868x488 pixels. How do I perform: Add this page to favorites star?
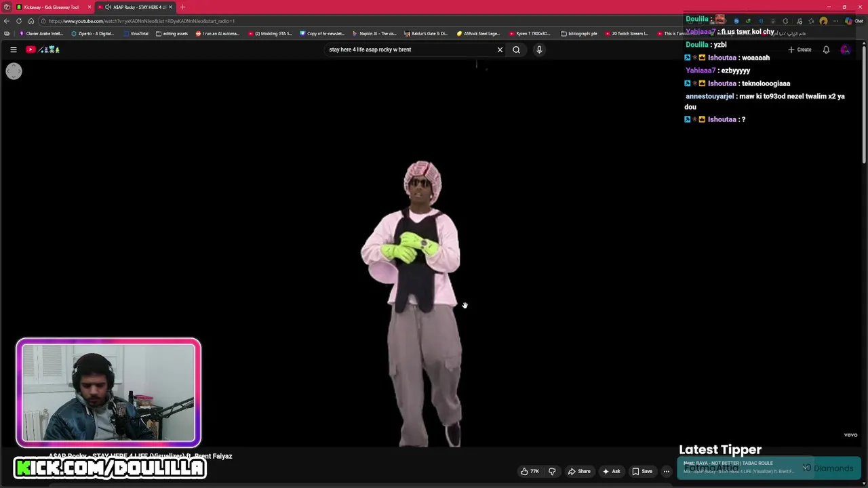tap(811, 21)
